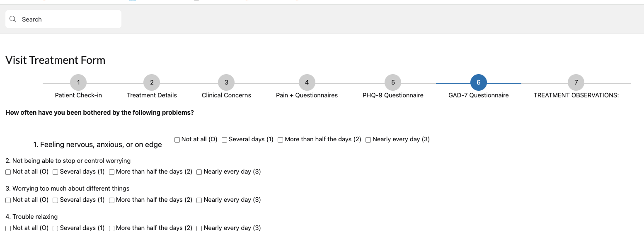The height and width of the screenshot is (237, 644).
Task: Go to step 1 circle Patient Check-in
Action: coord(78,82)
